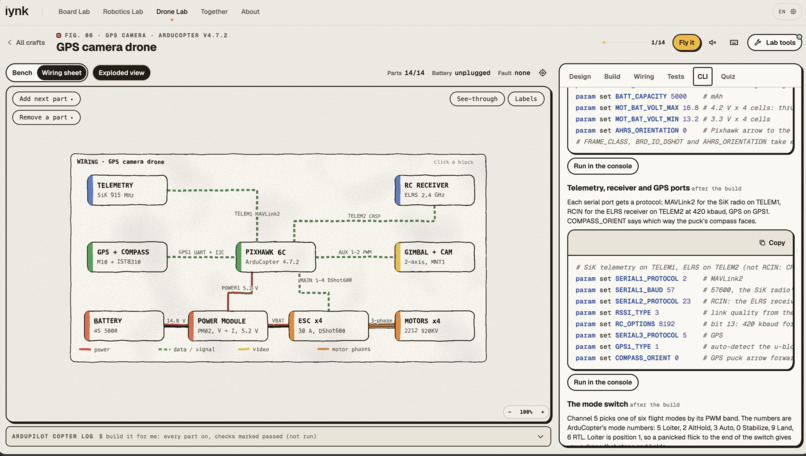Click the MOTORS x4 block
This screenshot has width=806, height=456.
click(435, 325)
